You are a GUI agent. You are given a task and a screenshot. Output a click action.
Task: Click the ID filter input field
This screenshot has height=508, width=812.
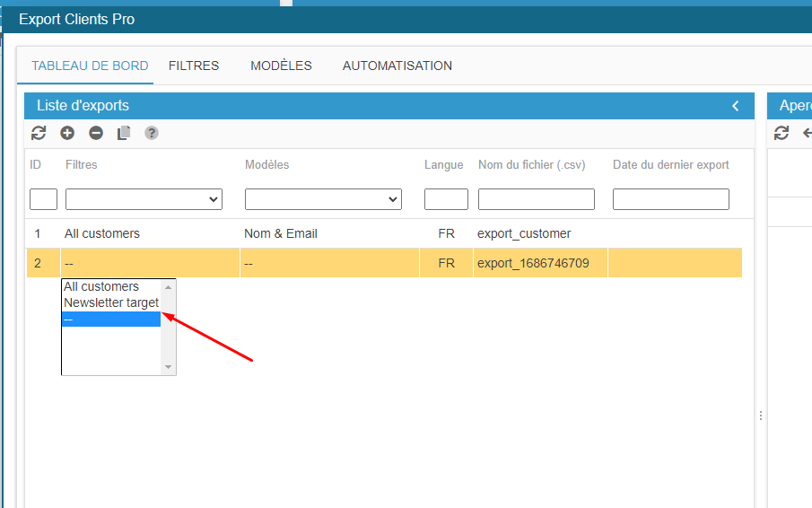click(x=43, y=199)
